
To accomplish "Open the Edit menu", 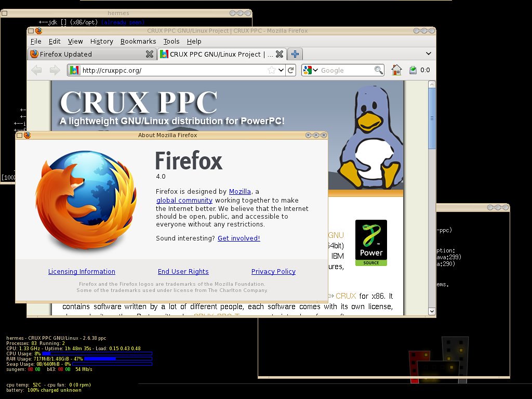I will [54, 42].
